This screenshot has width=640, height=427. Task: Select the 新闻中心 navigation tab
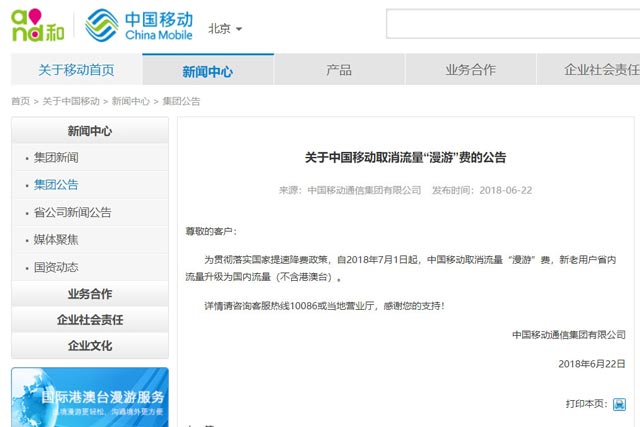click(x=208, y=70)
